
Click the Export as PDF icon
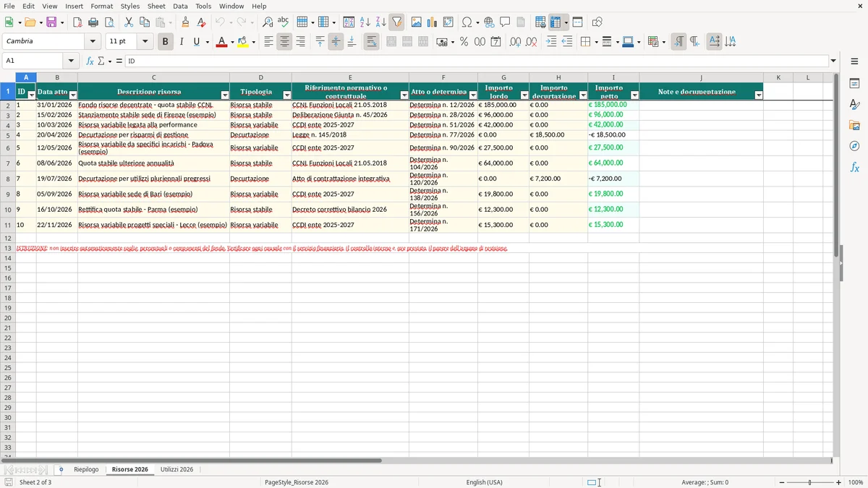77,22
